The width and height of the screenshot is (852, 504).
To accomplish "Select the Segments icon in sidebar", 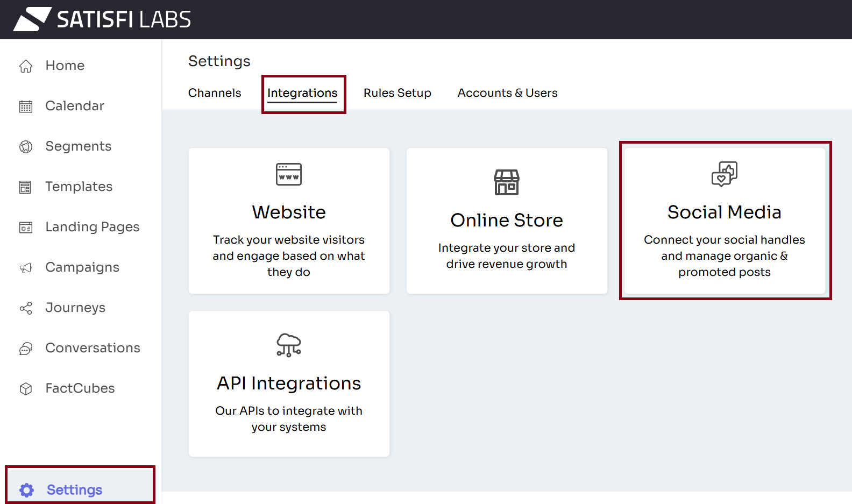I will pyautogui.click(x=26, y=147).
